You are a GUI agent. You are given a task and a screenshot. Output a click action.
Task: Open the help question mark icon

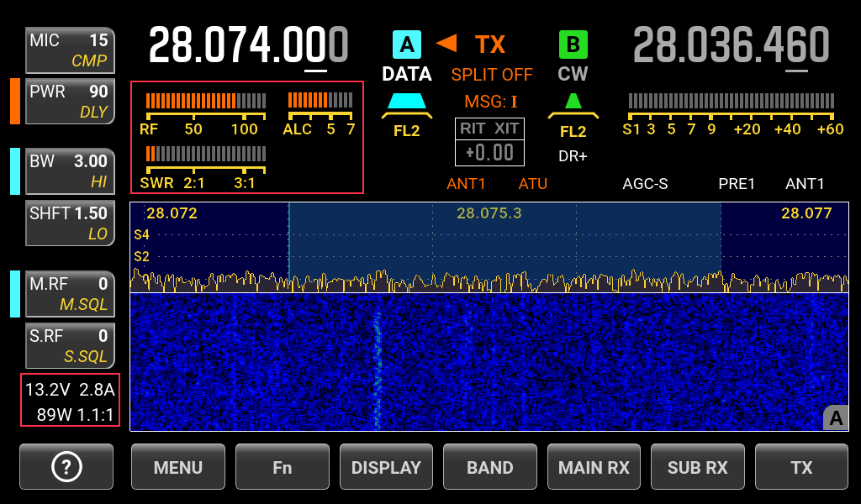(x=66, y=467)
